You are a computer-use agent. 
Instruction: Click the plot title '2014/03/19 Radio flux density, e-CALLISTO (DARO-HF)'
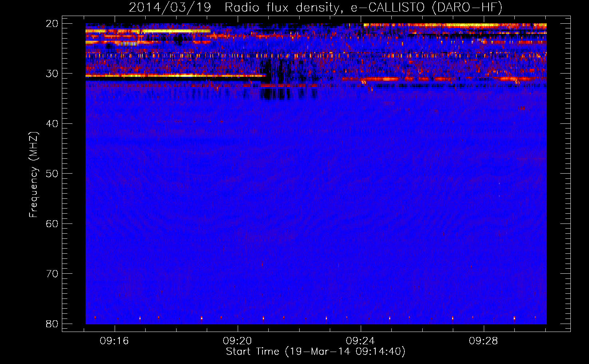click(x=316, y=8)
